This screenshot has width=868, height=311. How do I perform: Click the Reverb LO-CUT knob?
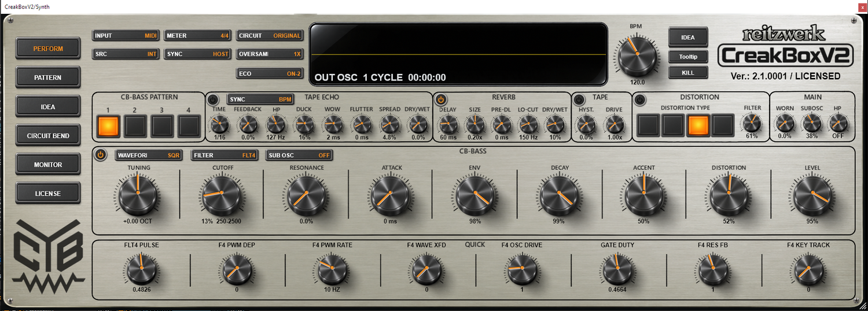click(x=528, y=124)
